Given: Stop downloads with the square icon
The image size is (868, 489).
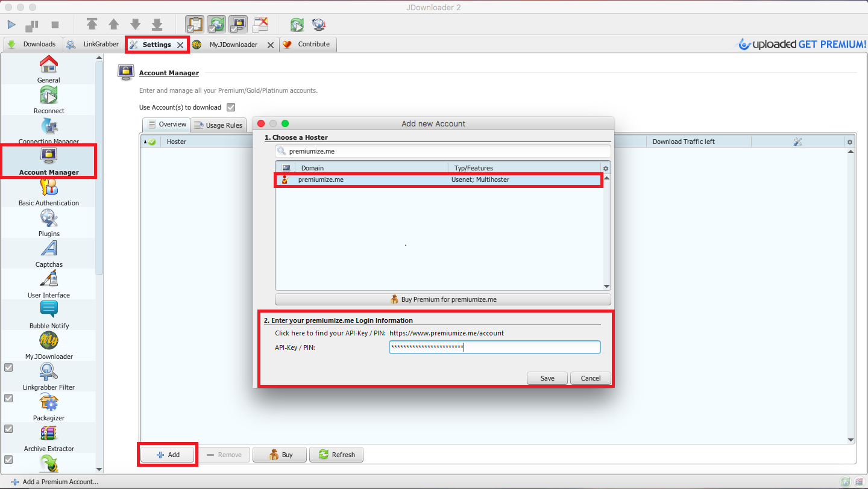Looking at the screenshot, I should coord(55,25).
